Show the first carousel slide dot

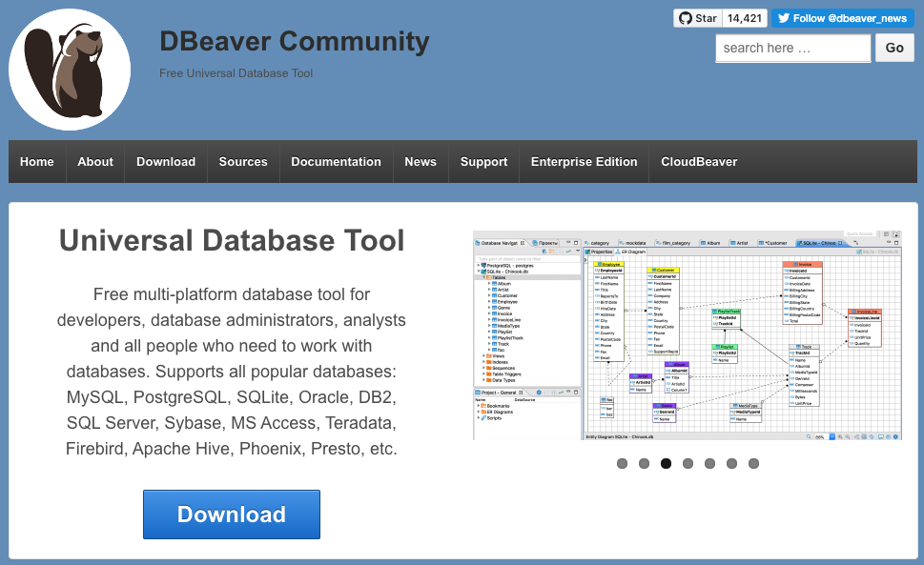(x=623, y=464)
